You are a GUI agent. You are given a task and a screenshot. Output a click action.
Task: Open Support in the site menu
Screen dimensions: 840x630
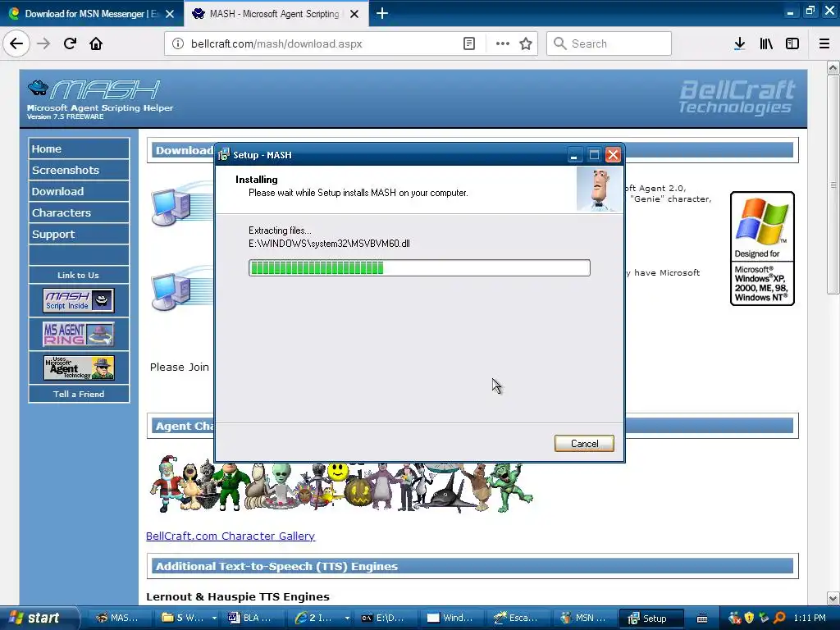pyautogui.click(x=79, y=234)
